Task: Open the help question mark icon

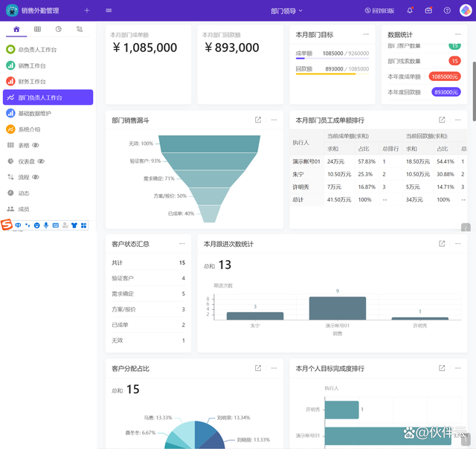Action: 447,10
